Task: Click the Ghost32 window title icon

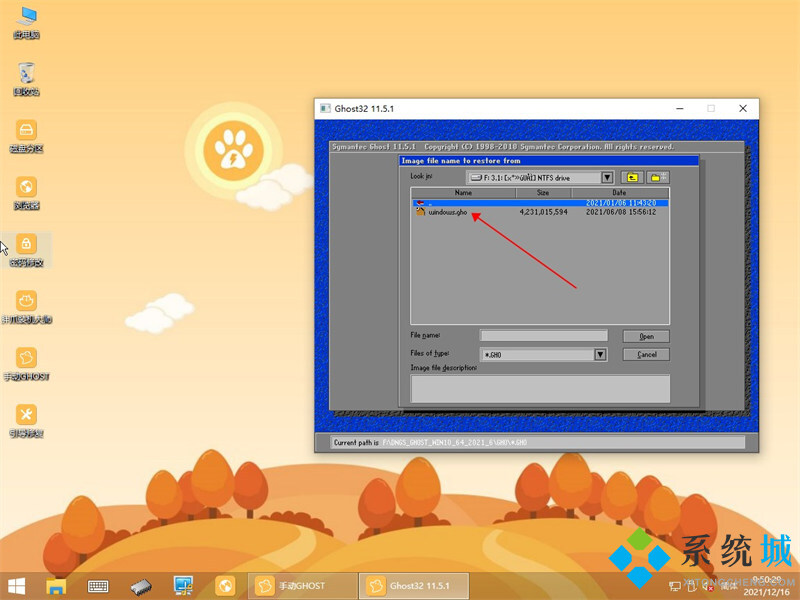Action: [x=325, y=108]
